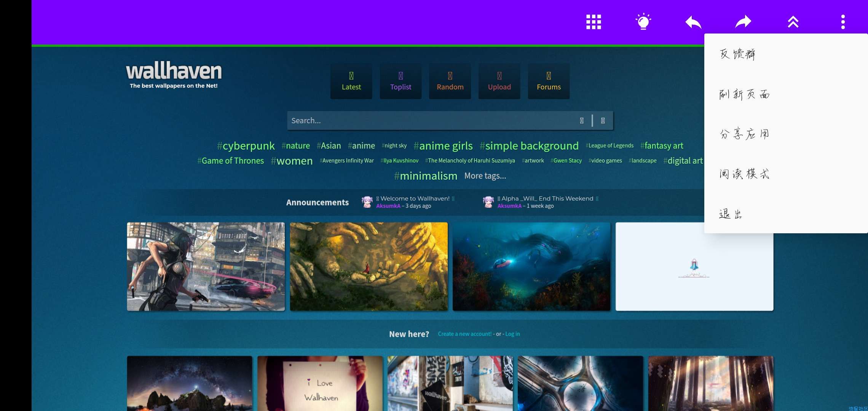The image size is (868, 411).
Task: Open the #Avengers Infinity War tag
Action: (x=346, y=161)
